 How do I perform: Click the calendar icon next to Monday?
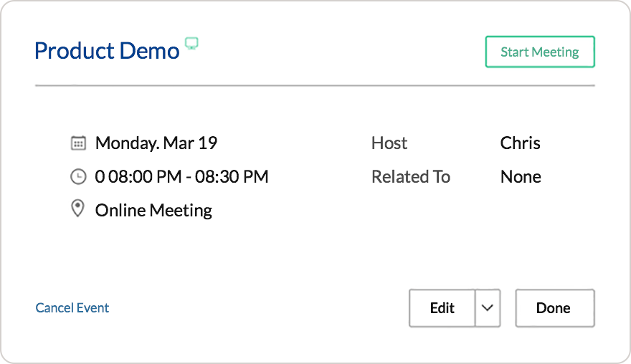click(78, 143)
